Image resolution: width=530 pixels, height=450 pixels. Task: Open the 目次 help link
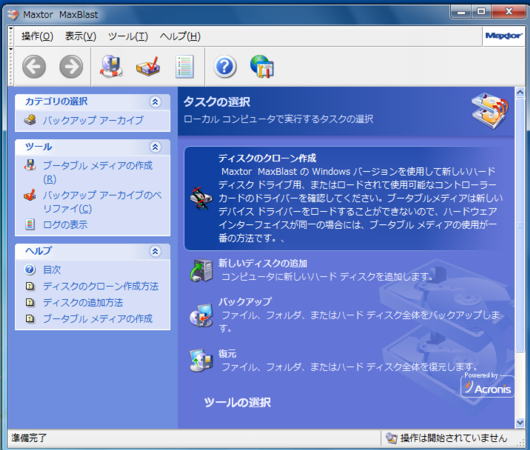[x=52, y=270]
